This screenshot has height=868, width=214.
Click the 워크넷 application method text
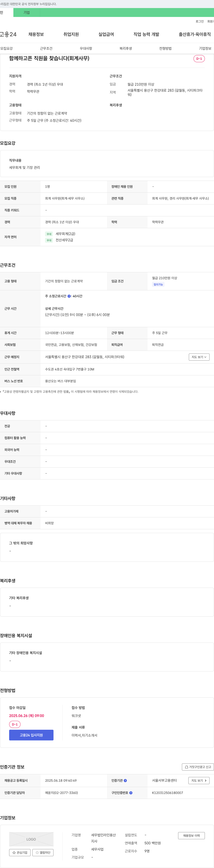tap(76, 716)
